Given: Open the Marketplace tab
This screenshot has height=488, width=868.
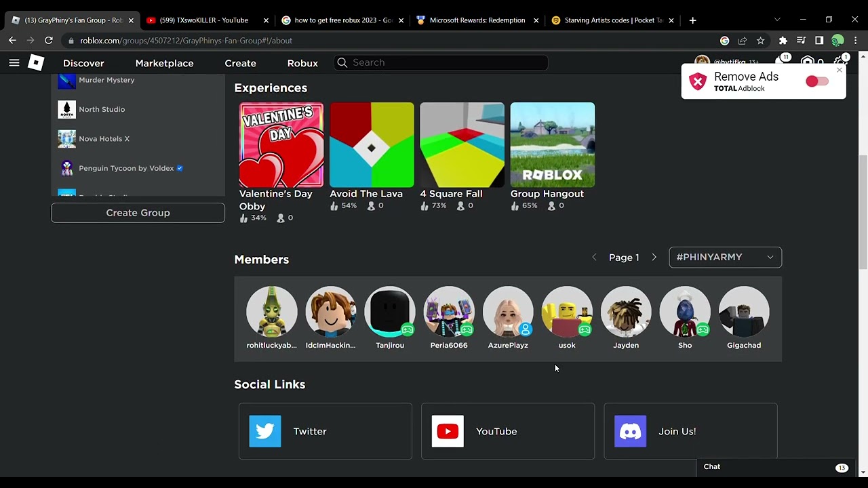Looking at the screenshot, I should pos(164,63).
